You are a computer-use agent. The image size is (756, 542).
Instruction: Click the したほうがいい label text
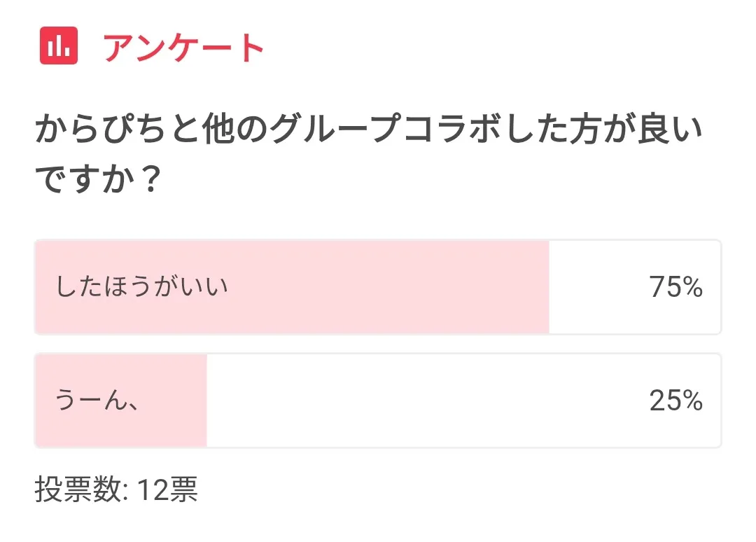pyautogui.click(x=142, y=288)
